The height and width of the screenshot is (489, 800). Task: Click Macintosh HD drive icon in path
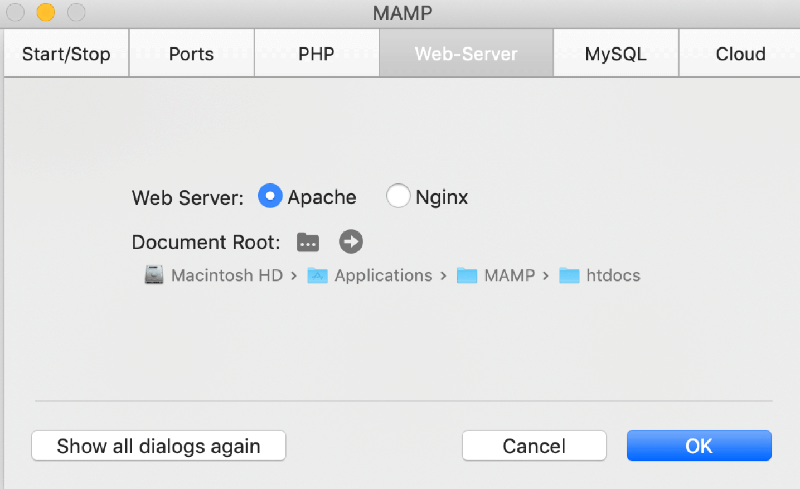coord(154,275)
